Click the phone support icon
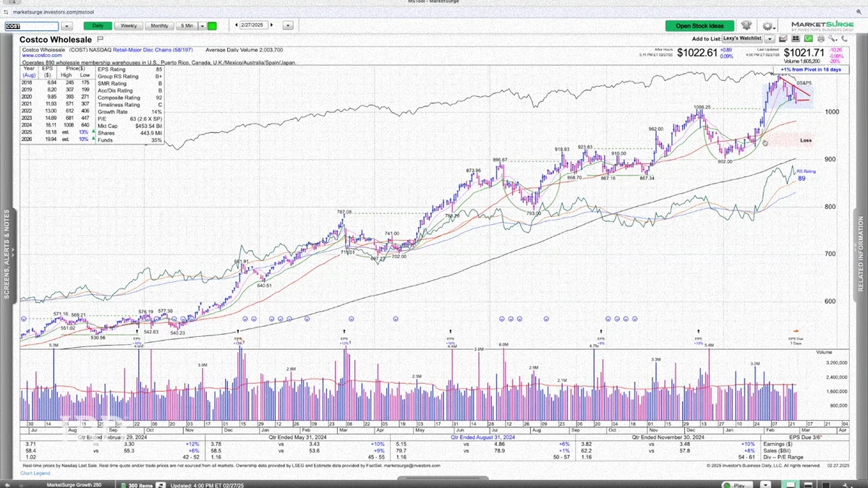Viewport: 868px width, 488px height. [x=845, y=39]
